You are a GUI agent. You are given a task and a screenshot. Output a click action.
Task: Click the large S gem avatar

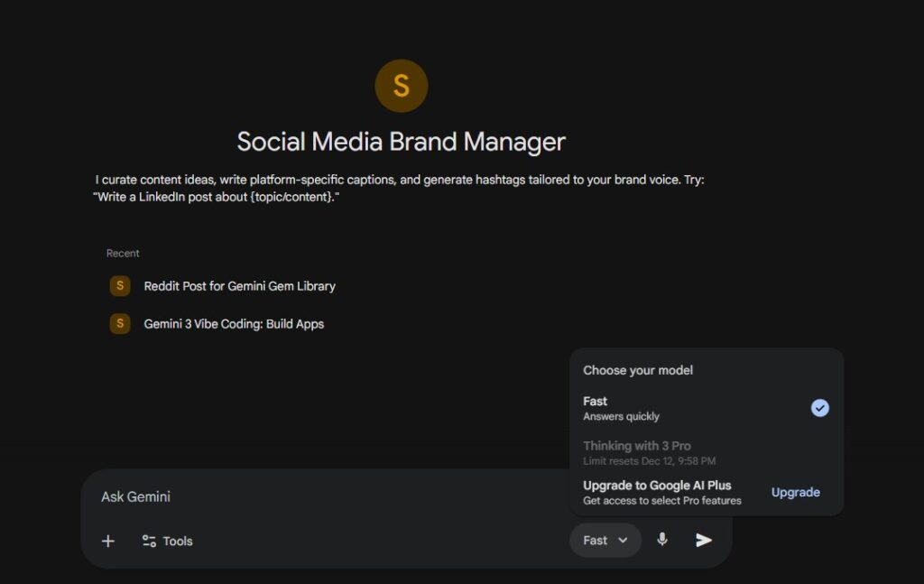401,87
